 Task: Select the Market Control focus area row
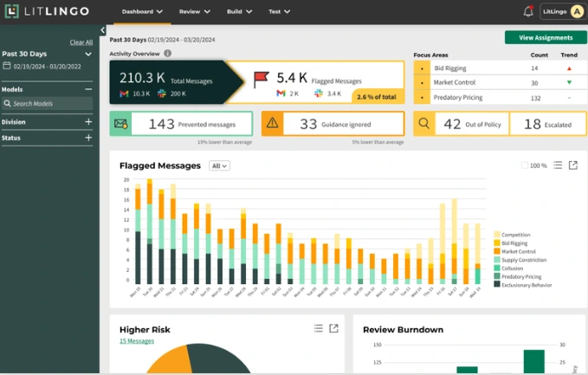[501, 82]
